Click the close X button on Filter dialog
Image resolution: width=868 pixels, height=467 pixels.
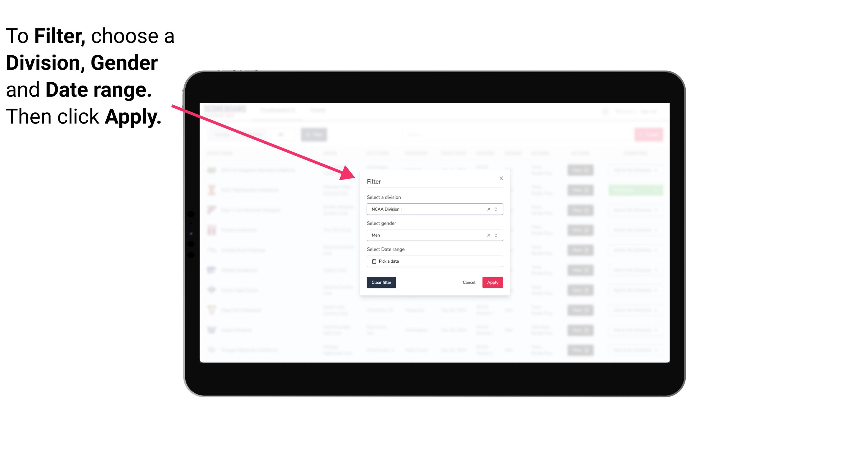(x=500, y=178)
